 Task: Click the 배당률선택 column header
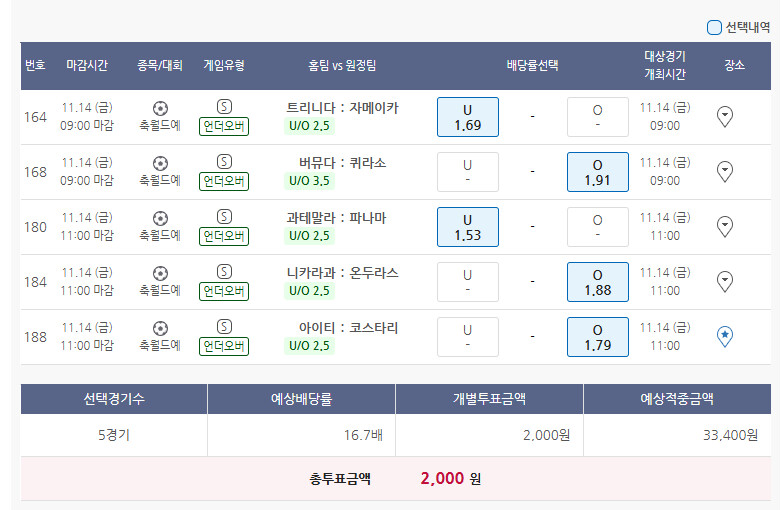tap(532, 66)
